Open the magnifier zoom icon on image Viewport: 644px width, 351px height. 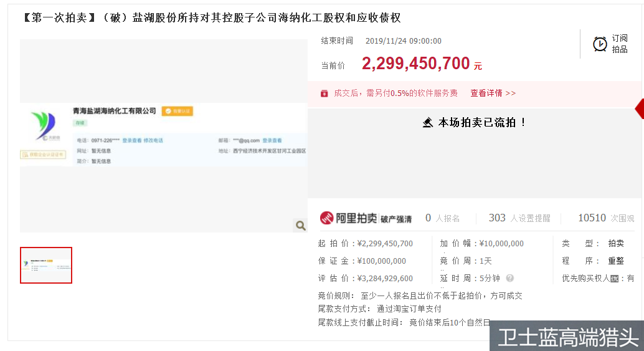(x=301, y=225)
